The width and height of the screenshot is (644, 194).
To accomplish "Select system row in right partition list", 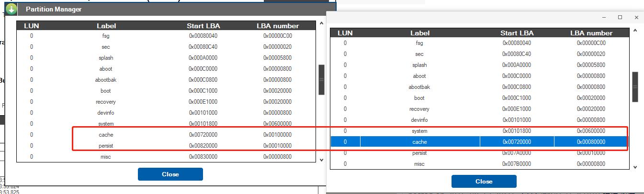I will (x=480, y=131).
